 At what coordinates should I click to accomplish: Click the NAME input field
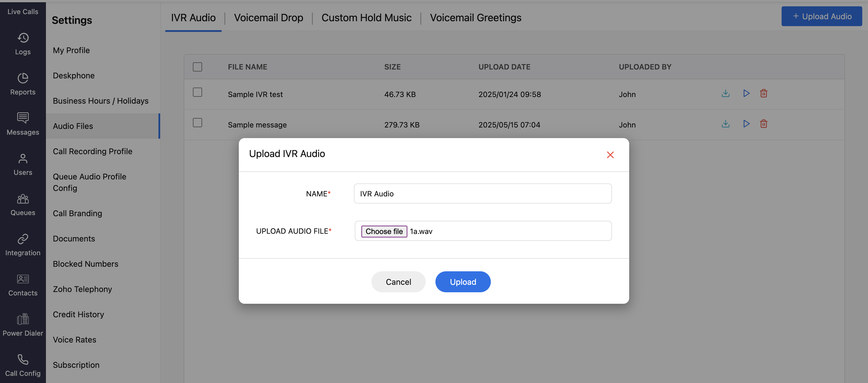[x=483, y=194]
